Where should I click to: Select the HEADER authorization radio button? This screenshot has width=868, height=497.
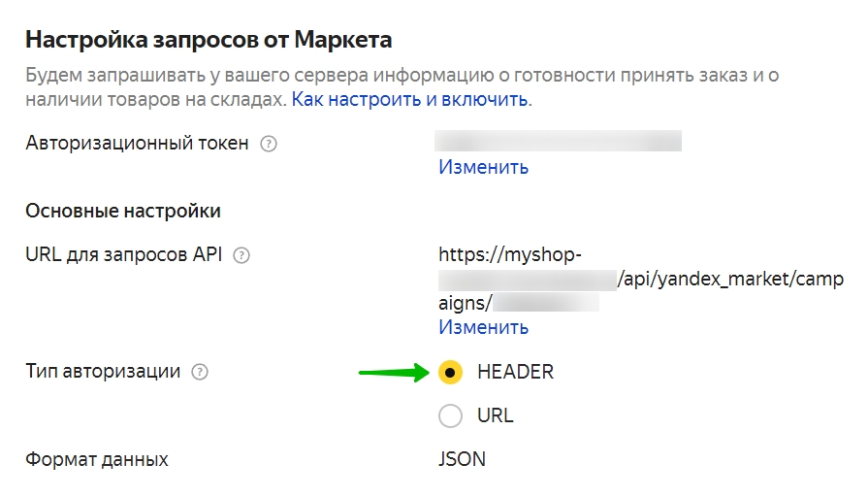[451, 373]
